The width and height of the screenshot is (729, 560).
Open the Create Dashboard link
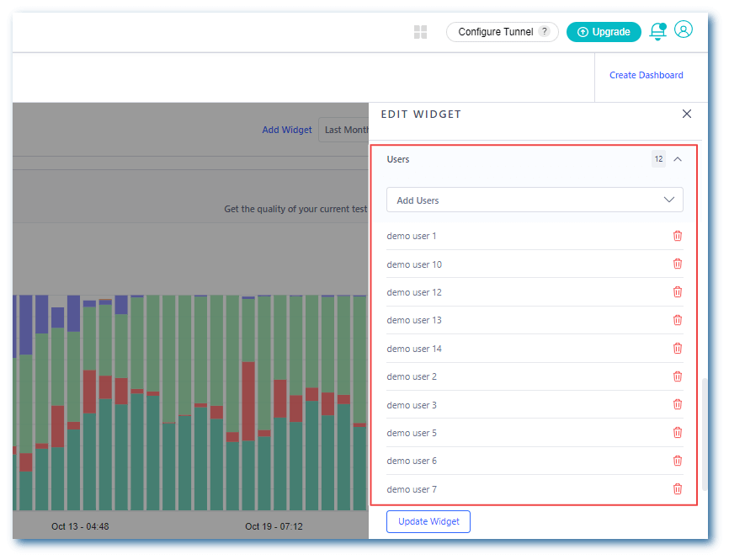point(646,75)
